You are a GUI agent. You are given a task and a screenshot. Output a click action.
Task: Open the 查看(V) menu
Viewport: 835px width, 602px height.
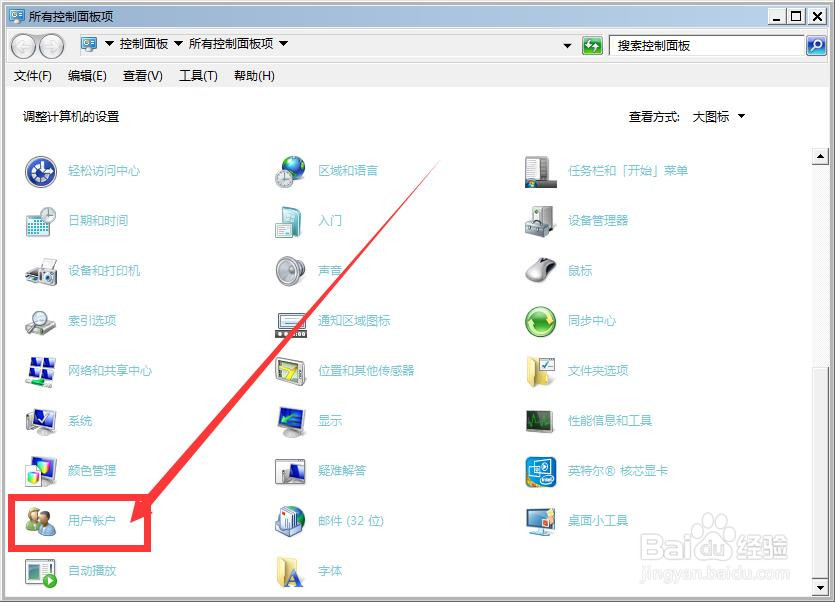click(x=141, y=75)
